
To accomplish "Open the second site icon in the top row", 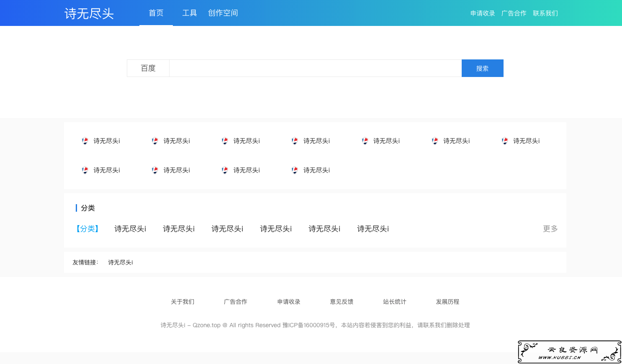I will 155,141.
